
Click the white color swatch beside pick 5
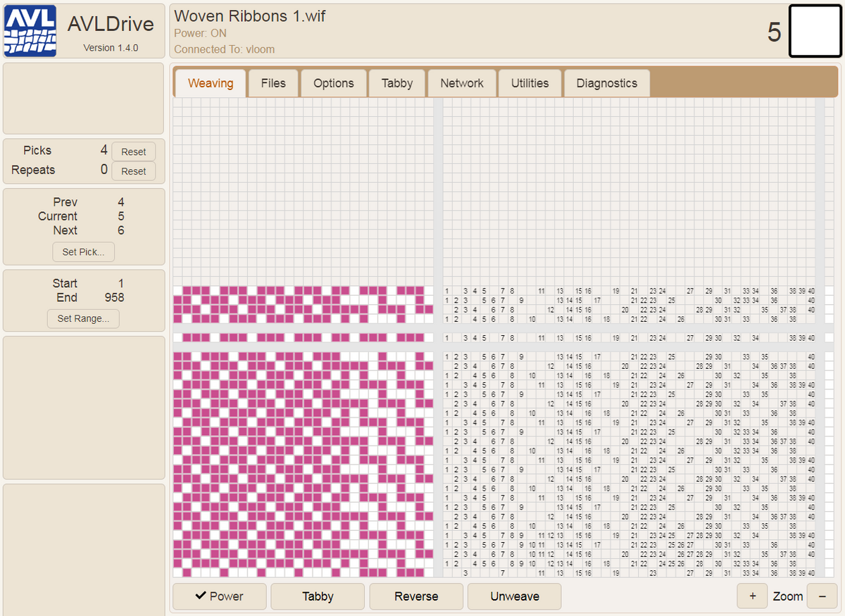pyautogui.click(x=813, y=32)
